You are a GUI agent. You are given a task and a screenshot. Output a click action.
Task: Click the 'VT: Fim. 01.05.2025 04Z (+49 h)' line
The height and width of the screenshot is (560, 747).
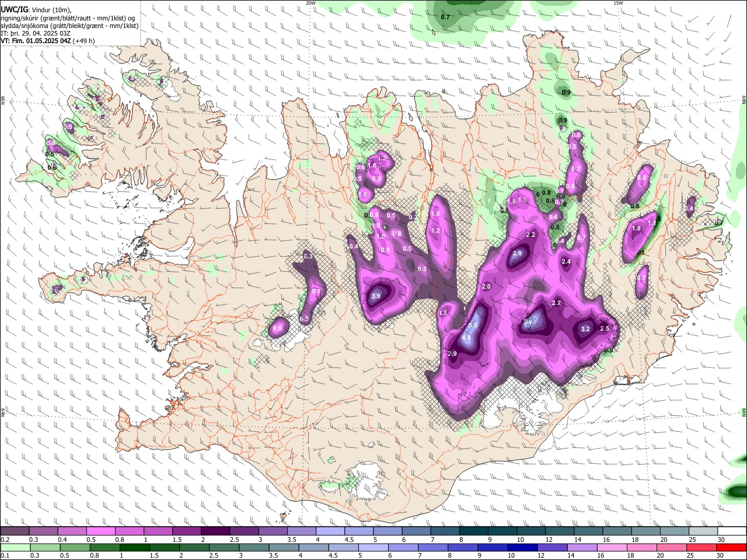[48, 41]
